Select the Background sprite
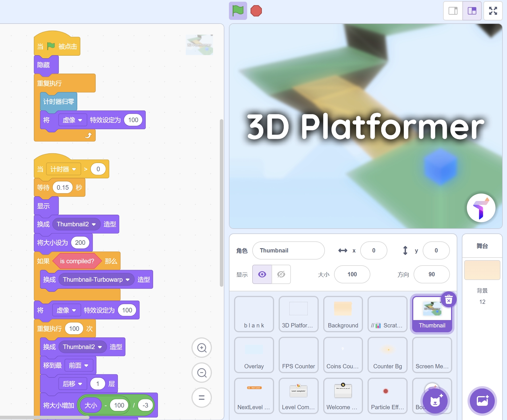Viewport: 507px width, 420px height. (x=343, y=314)
